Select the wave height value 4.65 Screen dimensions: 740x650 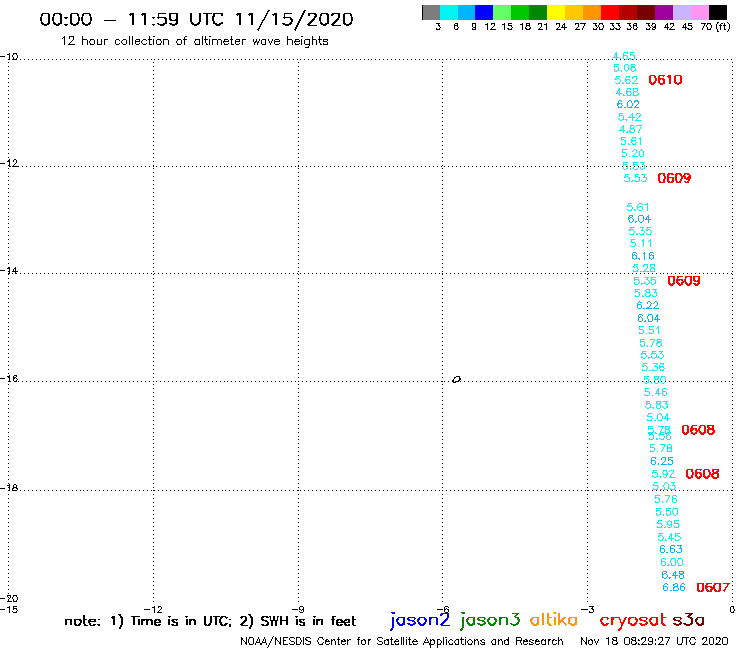coord(624,56)
